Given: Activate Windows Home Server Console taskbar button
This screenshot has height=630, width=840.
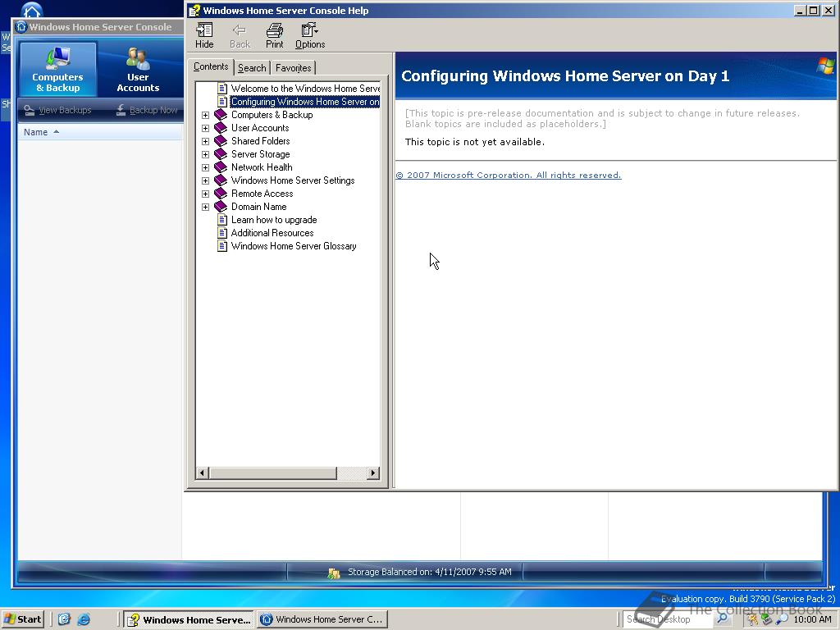Looking at the screenshot, I should click(322, 619).
